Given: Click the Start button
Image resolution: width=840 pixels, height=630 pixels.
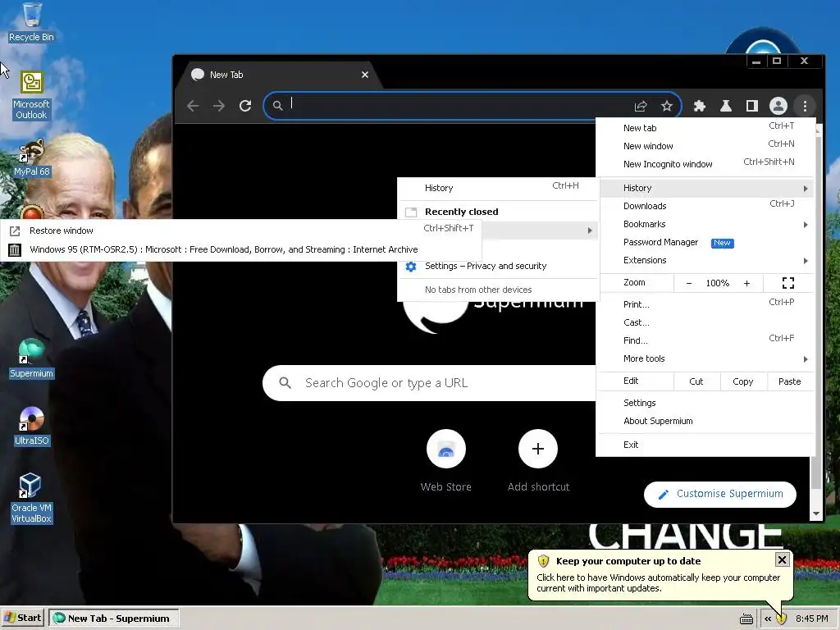Looking at the screenshot, I should coord(22,619).
